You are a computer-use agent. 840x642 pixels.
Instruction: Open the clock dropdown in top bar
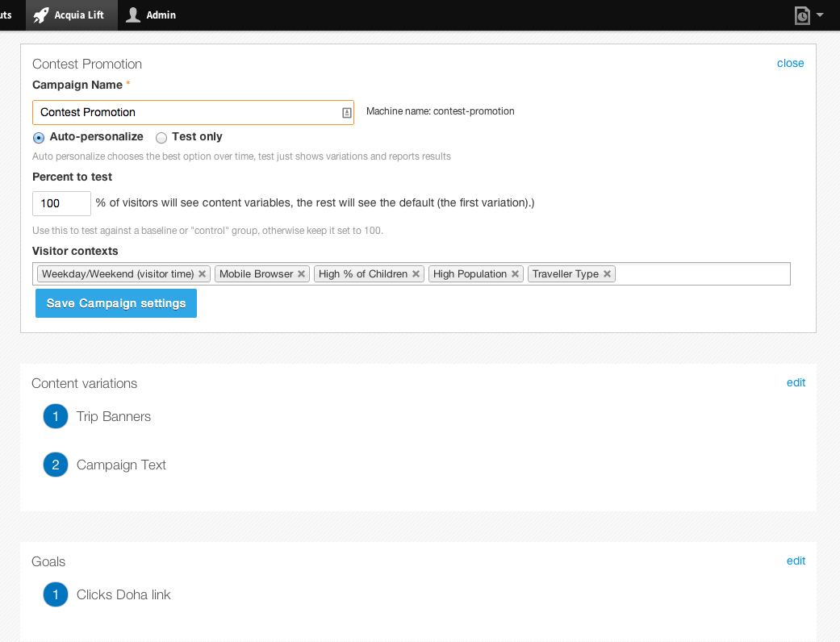(x=809, y=15)
